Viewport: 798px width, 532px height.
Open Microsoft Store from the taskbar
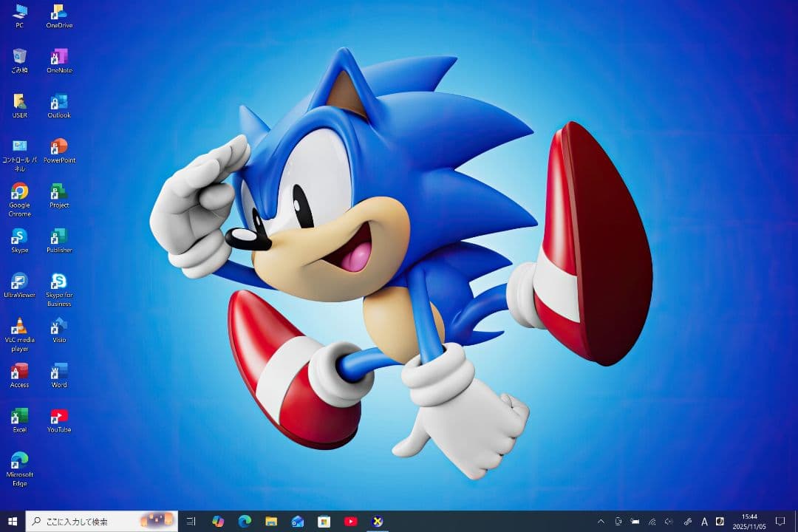coord(324,522)
